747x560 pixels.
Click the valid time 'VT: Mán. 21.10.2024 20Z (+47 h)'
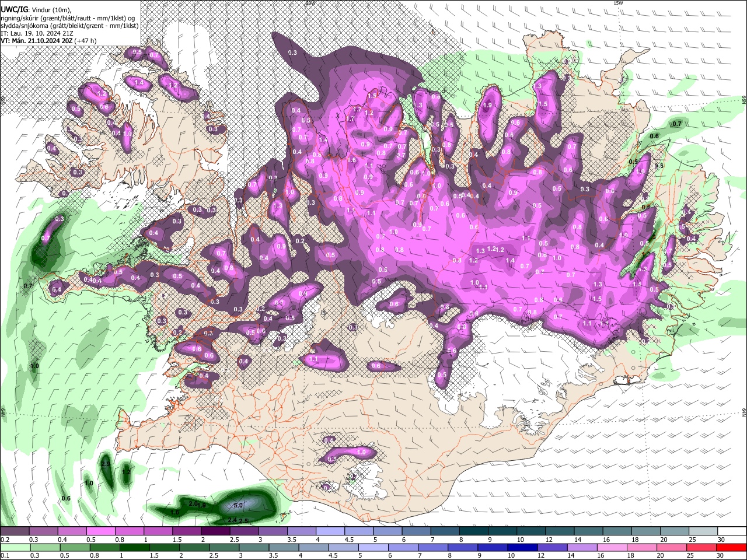coord(48,41)
